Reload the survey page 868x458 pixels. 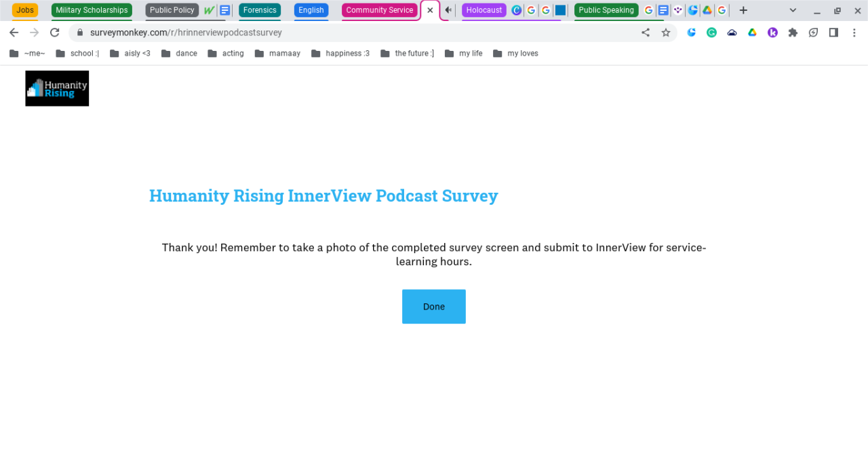55,33
